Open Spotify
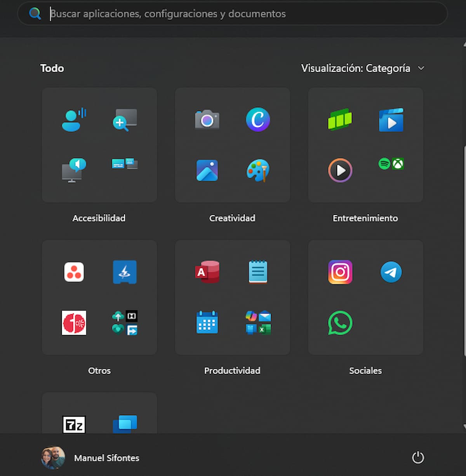 pyautogui.click(x=385, y=164)
